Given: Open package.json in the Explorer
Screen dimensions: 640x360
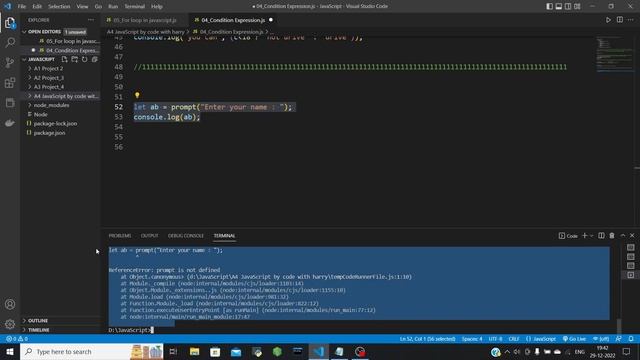Looking at the screenshot, I should pos(49,133).
